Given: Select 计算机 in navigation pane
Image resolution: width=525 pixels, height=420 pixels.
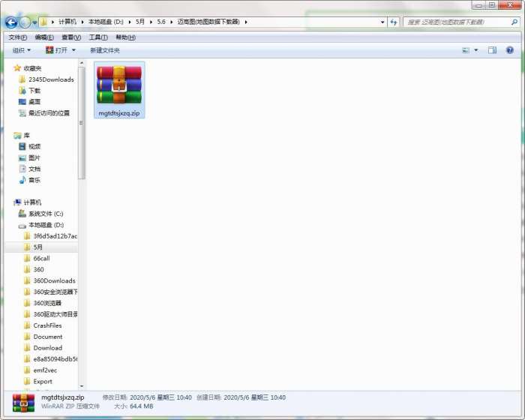Looking at the screenshot, I should pos(32,202).
